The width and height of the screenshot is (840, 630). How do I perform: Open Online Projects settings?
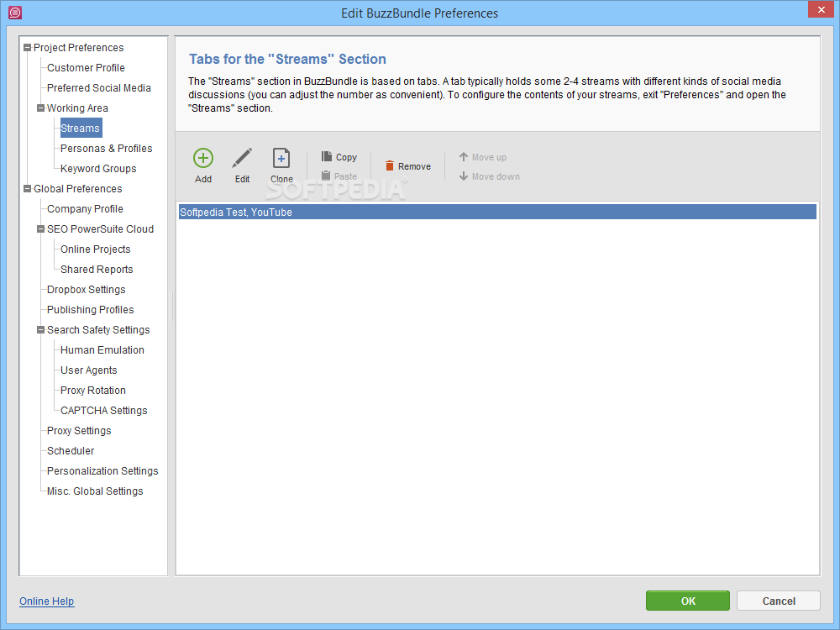tap(96, 249)
